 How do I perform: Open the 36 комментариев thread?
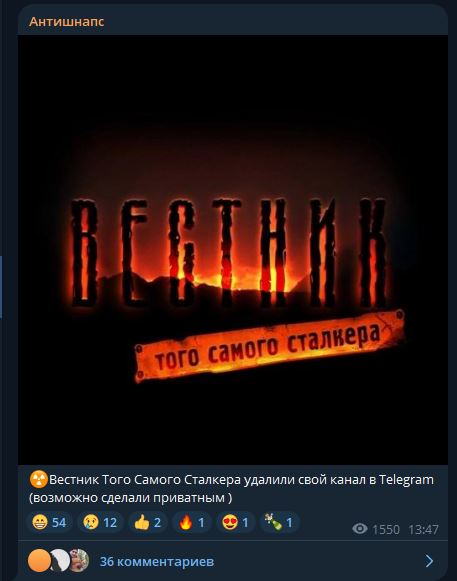157,561
